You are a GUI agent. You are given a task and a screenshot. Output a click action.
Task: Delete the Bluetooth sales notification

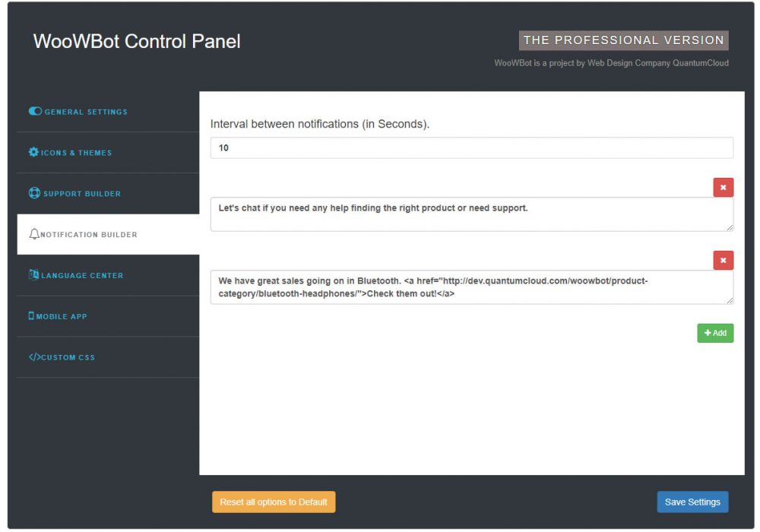click(722, 259)
